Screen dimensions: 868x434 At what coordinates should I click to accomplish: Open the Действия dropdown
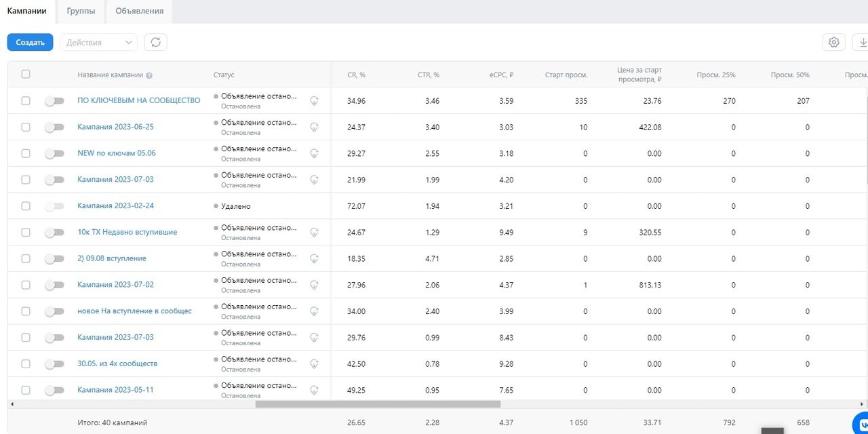coord(98,42)
